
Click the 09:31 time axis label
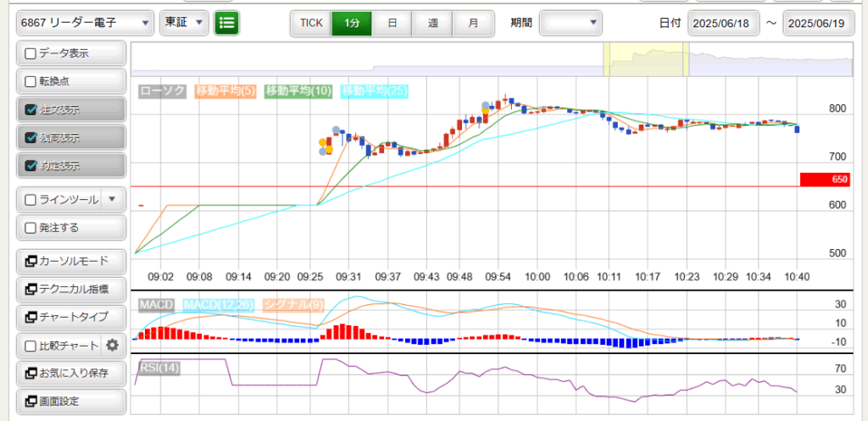348,275
